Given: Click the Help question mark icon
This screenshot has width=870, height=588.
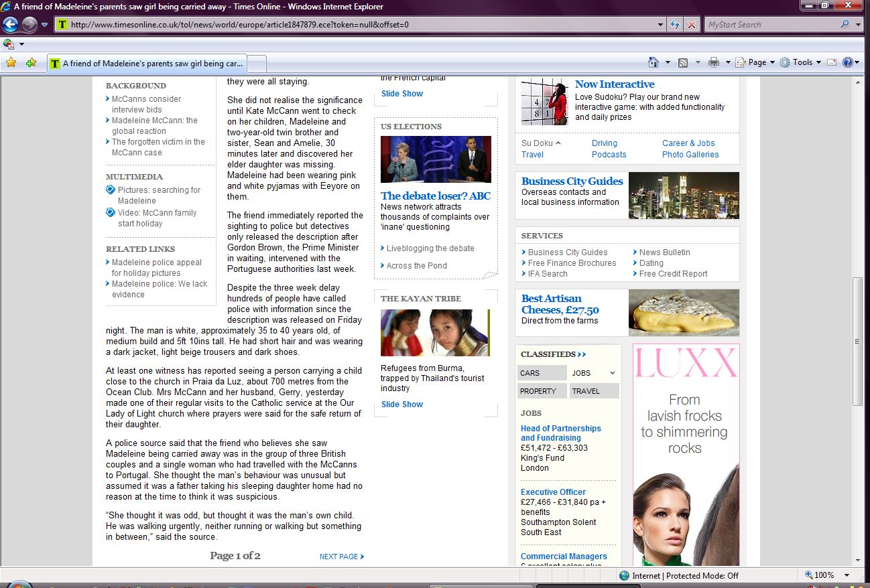Looking at the screenshot, I should coord(848,62).
